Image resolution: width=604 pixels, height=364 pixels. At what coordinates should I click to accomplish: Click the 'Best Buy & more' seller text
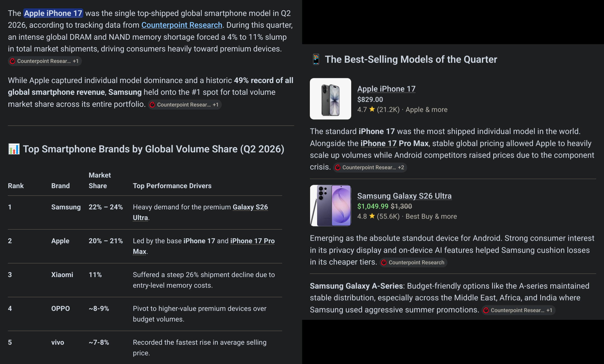[x=431, y=216]
